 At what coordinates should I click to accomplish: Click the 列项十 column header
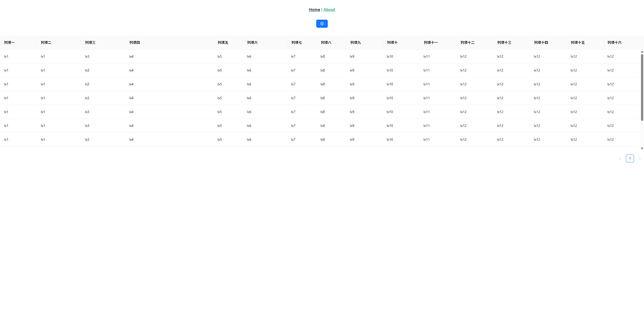click(392, 43)
